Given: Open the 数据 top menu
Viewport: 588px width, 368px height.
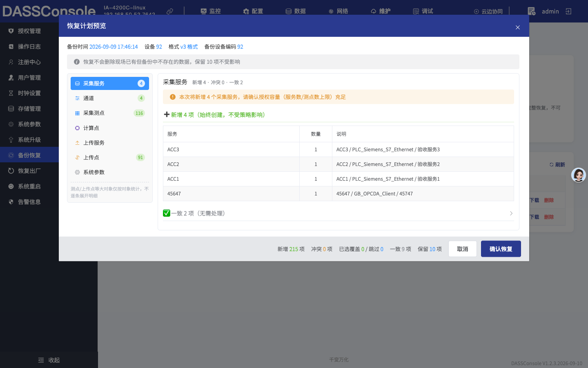Looking at the screenshot, I should tap(296, 11).
